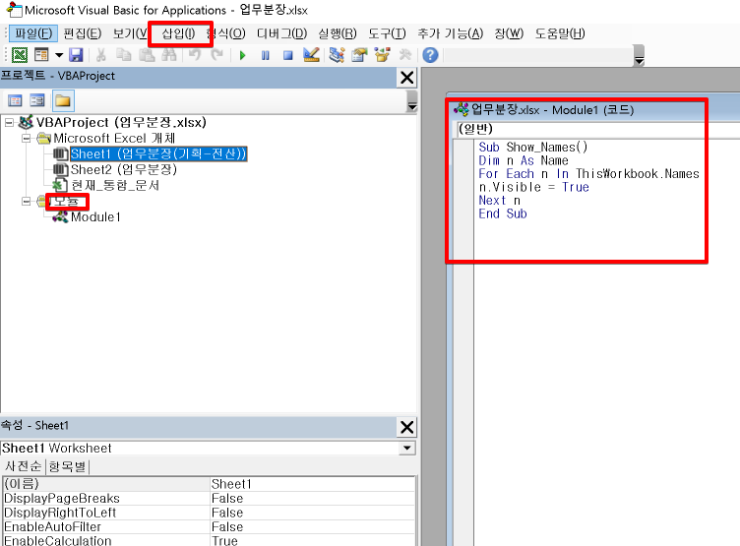740x546 pixels.
Task: Click the Break pause icon
Action: pyautogui.click(x=266, y=55)
